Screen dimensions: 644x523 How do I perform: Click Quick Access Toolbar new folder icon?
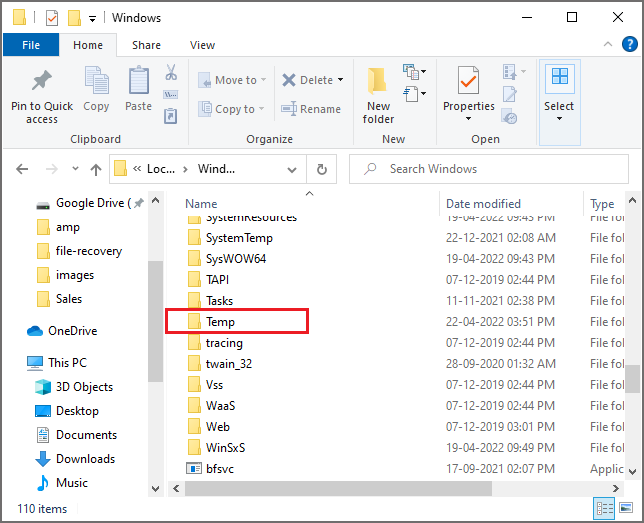74,18
